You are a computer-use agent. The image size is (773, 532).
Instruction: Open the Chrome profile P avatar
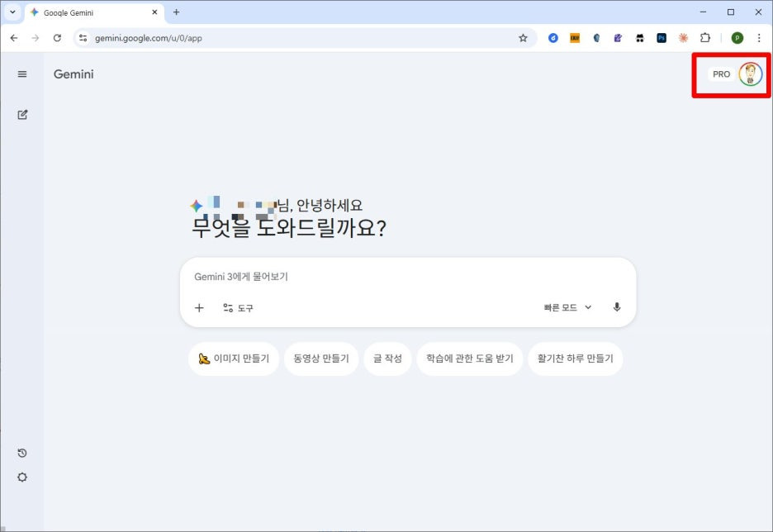point(737,38)
